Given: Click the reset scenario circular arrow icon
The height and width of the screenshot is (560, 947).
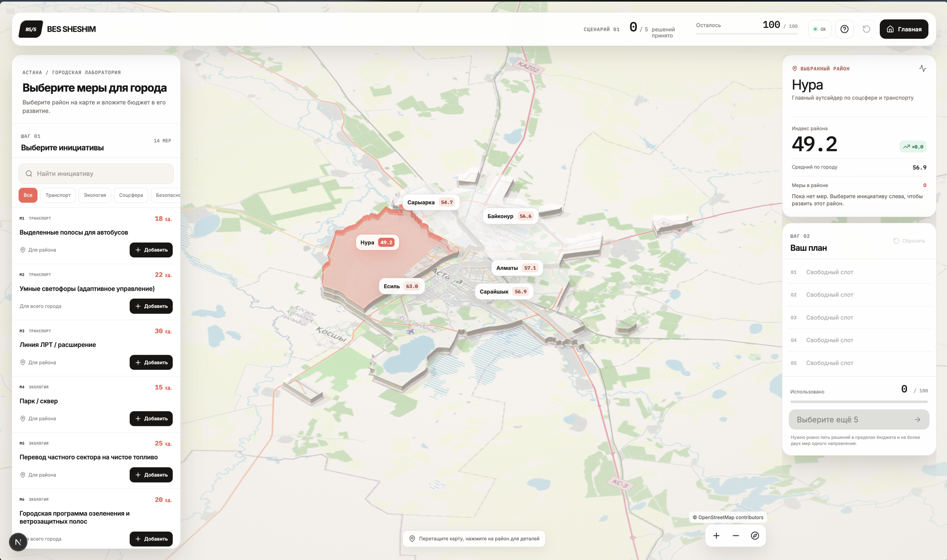Looking at the screenshot, I should click(867, 29).
